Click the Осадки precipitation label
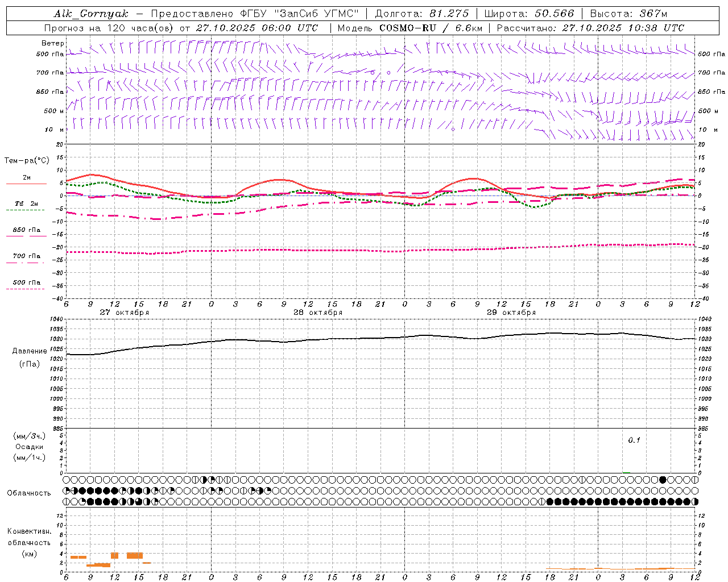This screenshot has height=582, width=728. click(x=30, y=447)
